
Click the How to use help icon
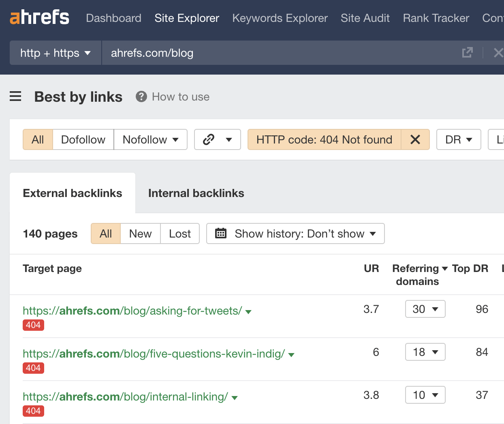pos(141,96)
